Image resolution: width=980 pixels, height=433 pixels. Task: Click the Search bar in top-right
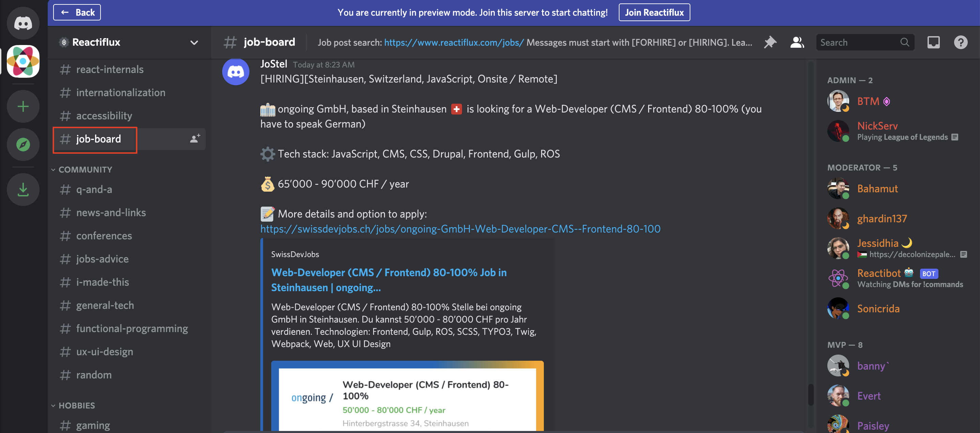(x=864, y=42)
